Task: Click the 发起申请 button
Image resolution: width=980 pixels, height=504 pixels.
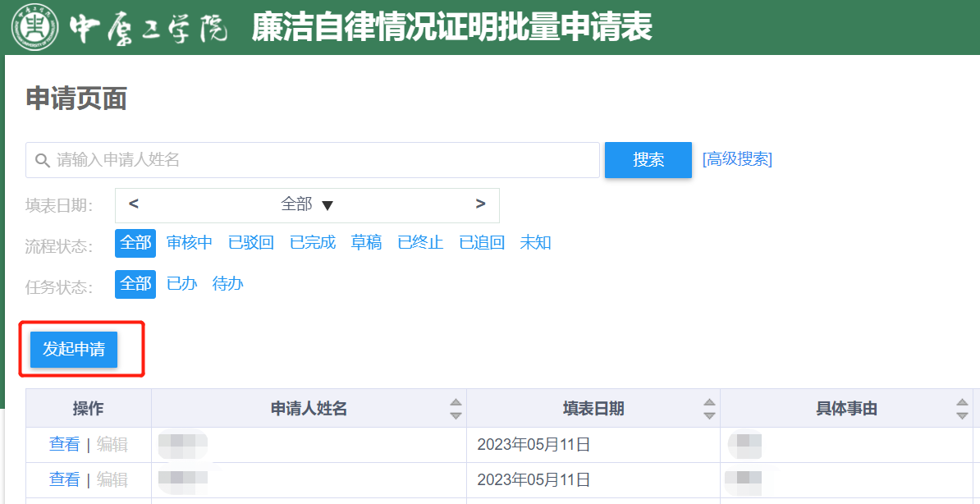Action: click(x=74, y=350)
